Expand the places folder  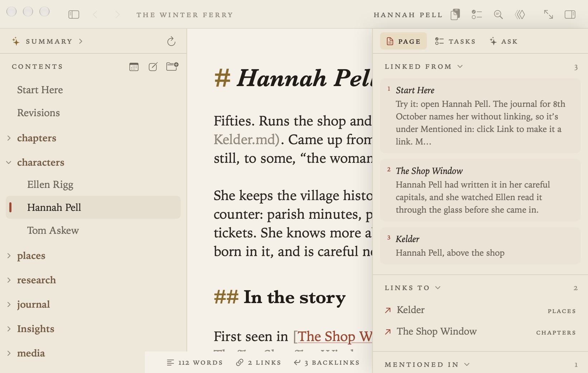pyautogui.click(x=9, y=256)
